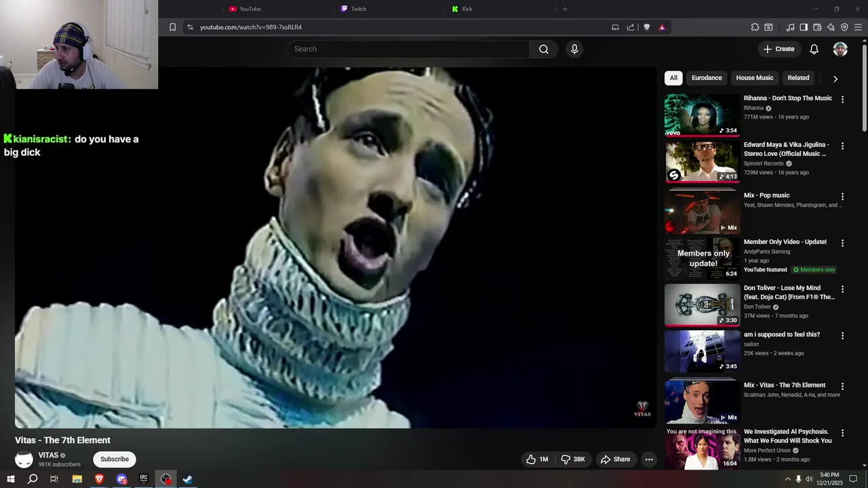Open Task View on the taskbar

tap(54, 479)
